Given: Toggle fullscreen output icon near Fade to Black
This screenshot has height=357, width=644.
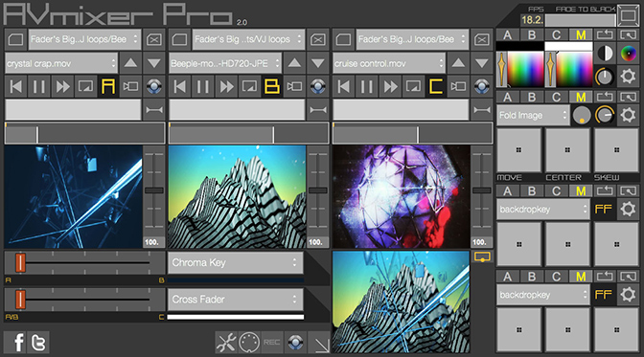Looking at the screenshot, I should (628, 15).
